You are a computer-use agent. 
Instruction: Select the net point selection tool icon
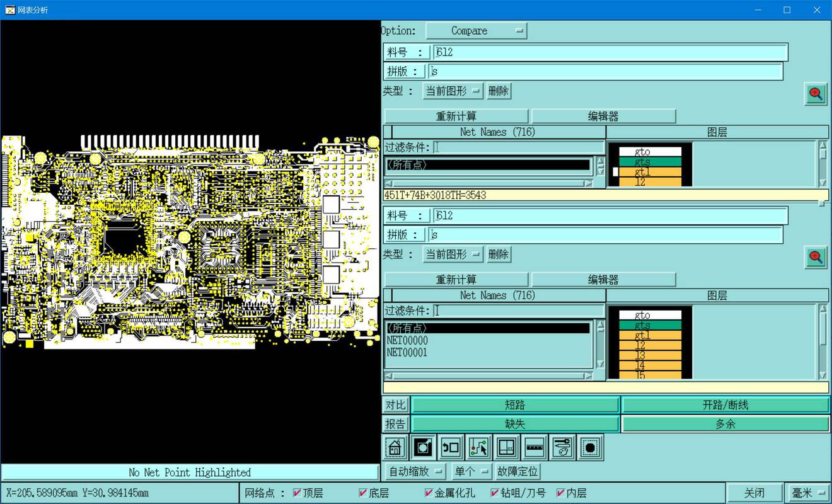(x=478, y=447)
